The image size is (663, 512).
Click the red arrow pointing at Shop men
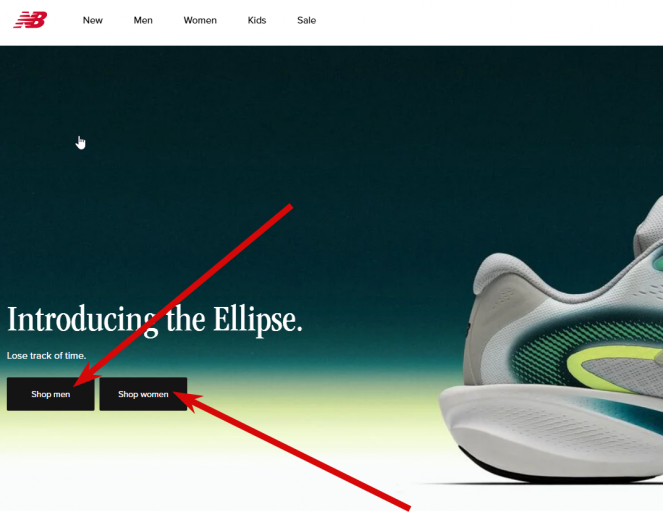click(183, 295)
